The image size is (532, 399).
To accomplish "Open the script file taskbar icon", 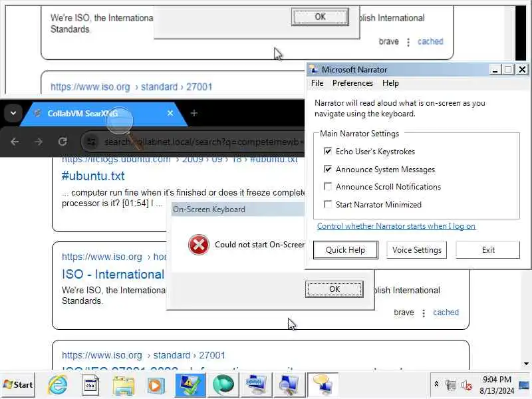I will click(90, 385).
